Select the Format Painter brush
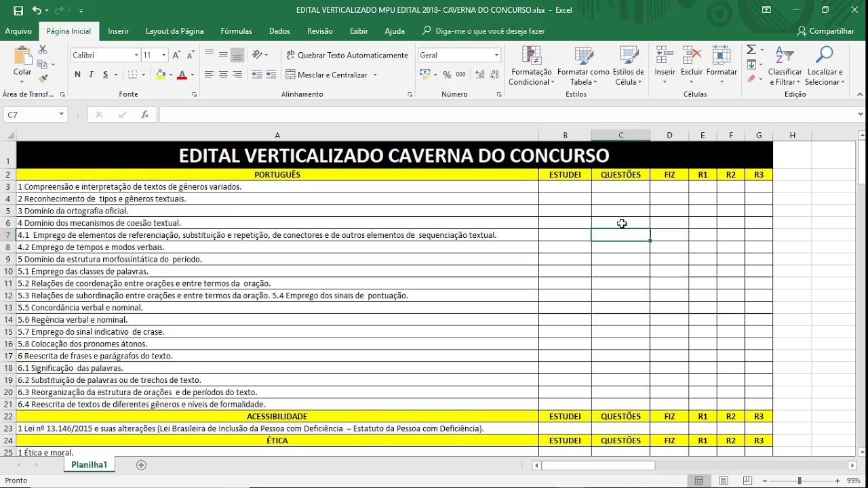This screenshot has height=488, width=868. tap(43, 79)
